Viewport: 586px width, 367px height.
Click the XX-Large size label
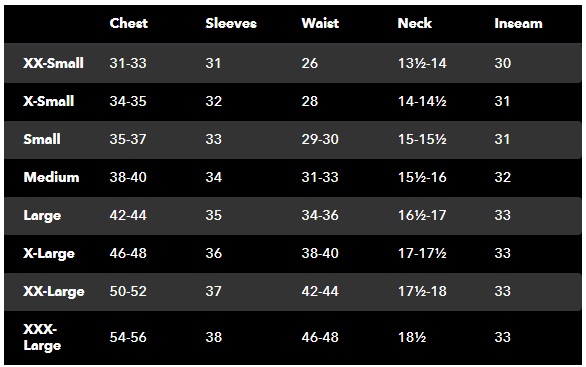[x=54, y=292]
